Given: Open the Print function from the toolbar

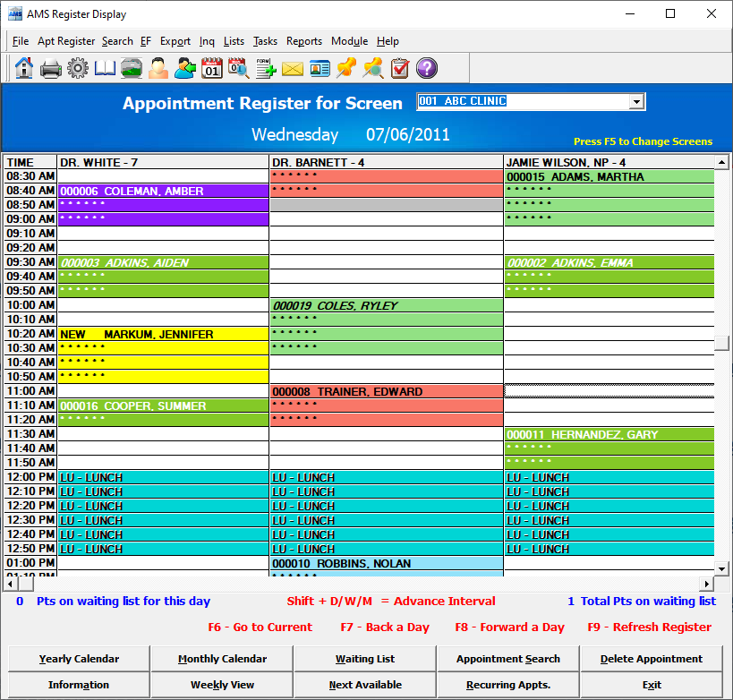Looking at the screenshot, I should 51,68.
